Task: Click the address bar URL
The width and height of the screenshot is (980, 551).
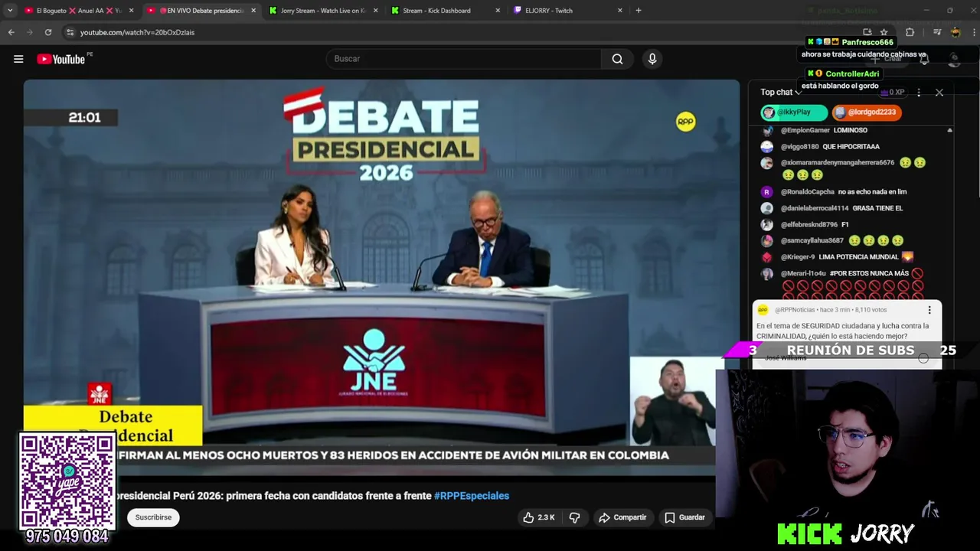Action: (x=137, y=32)
